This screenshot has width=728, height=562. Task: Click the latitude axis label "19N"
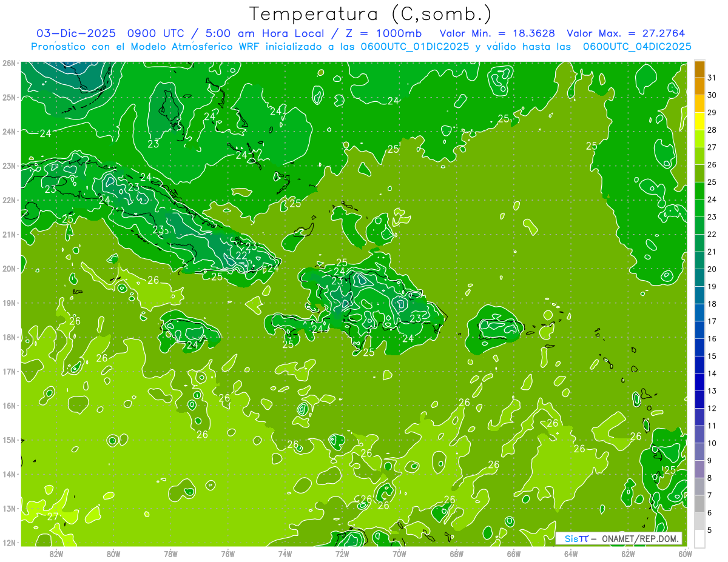[8, 303]
